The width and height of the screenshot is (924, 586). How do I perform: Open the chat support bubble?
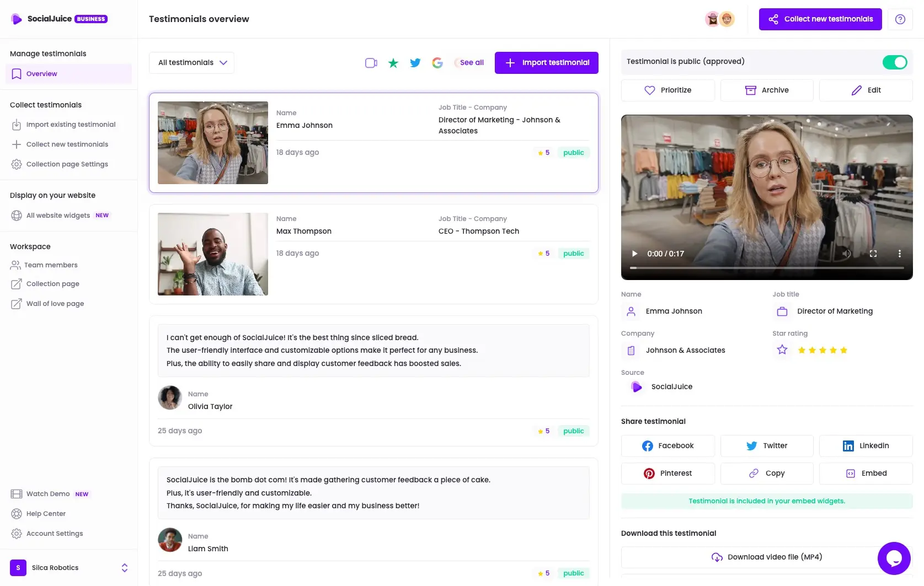894,558
